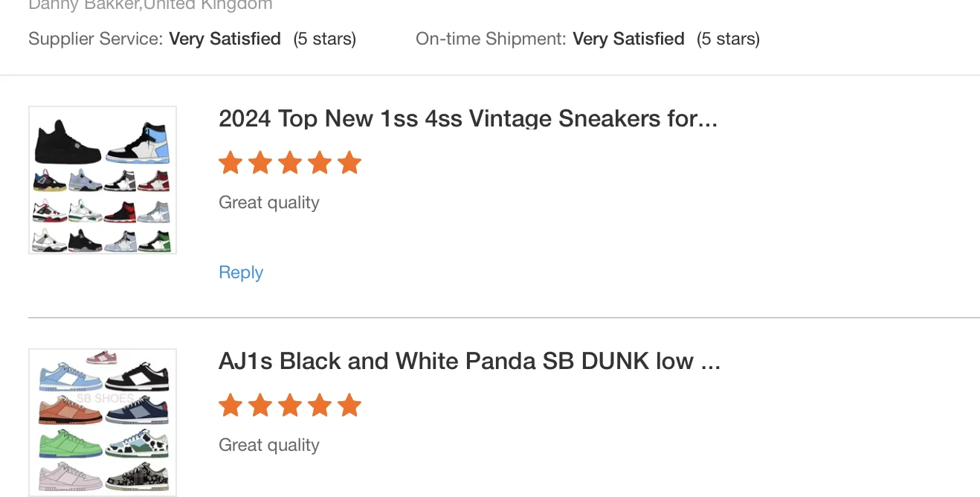Open the SB Dunk low product thumbnail
The image size is (980, 497).
[x=103, y=421]
